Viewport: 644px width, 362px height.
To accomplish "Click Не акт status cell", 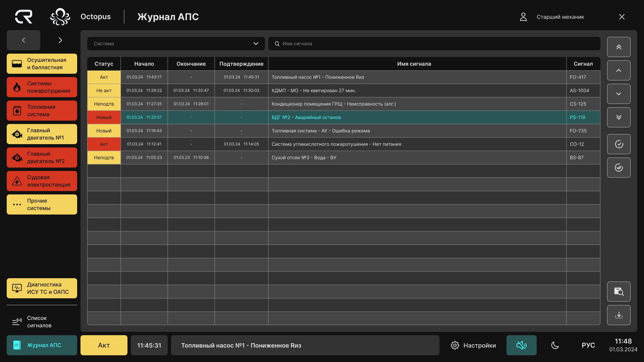I will pos(104,90).
